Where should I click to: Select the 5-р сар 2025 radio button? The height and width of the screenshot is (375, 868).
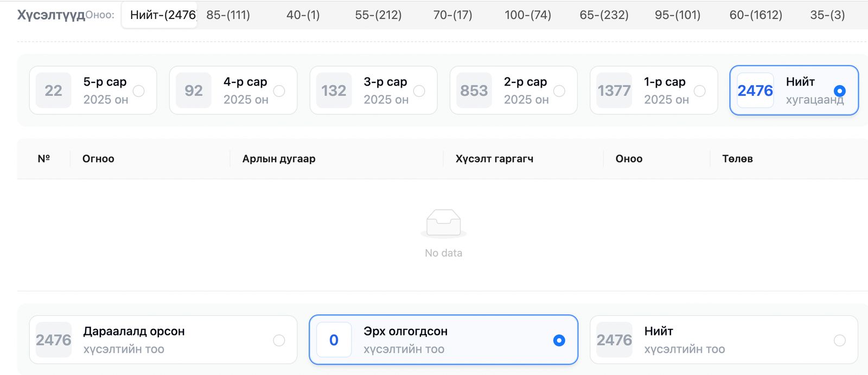pyautogui.click(x=140, y=92)
